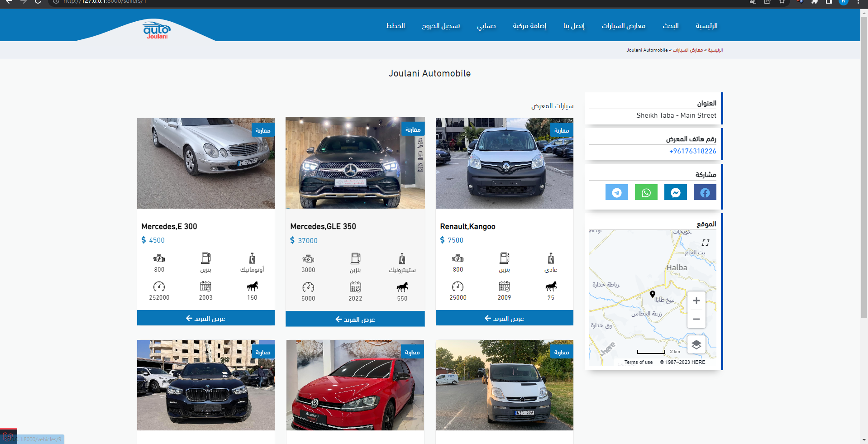Click Mercedes,GLE 350 title text
Screen dimensions: 868x444
323,226
